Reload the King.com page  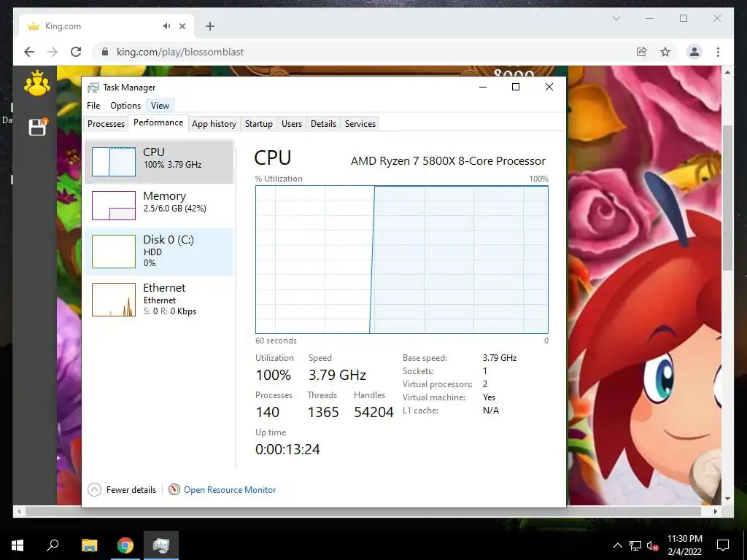coord(76,52)
